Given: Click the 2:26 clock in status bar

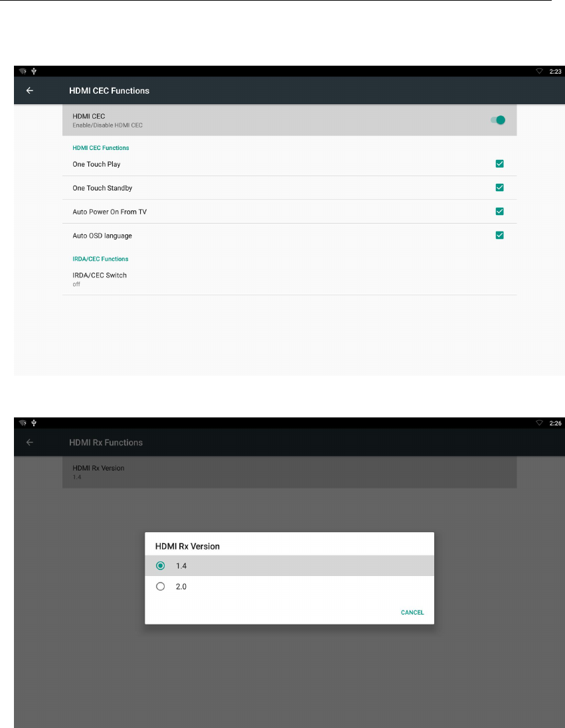Looking at the screenshot, I should point(555,423).
